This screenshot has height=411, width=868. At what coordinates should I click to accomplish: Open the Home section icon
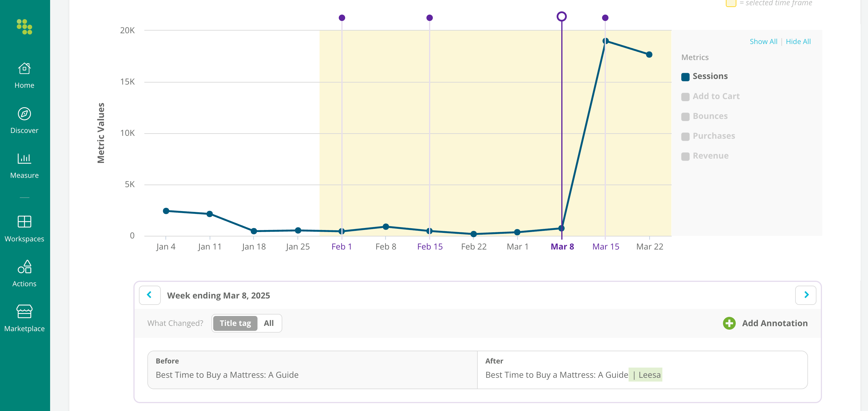(24, 68)
